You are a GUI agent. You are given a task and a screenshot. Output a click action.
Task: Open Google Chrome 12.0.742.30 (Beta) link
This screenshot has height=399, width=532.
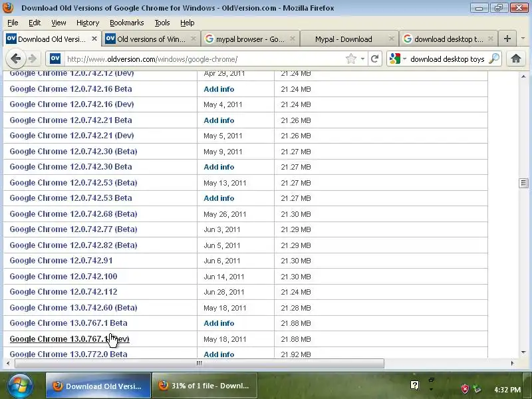[73, 152]
